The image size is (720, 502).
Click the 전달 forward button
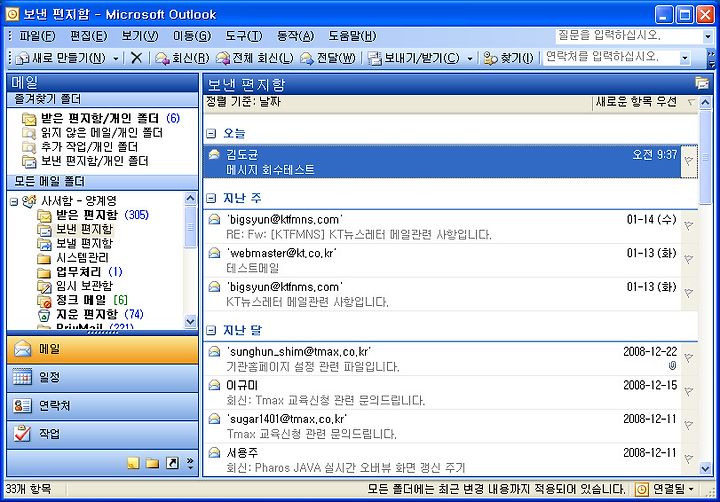tap(327, 58)
